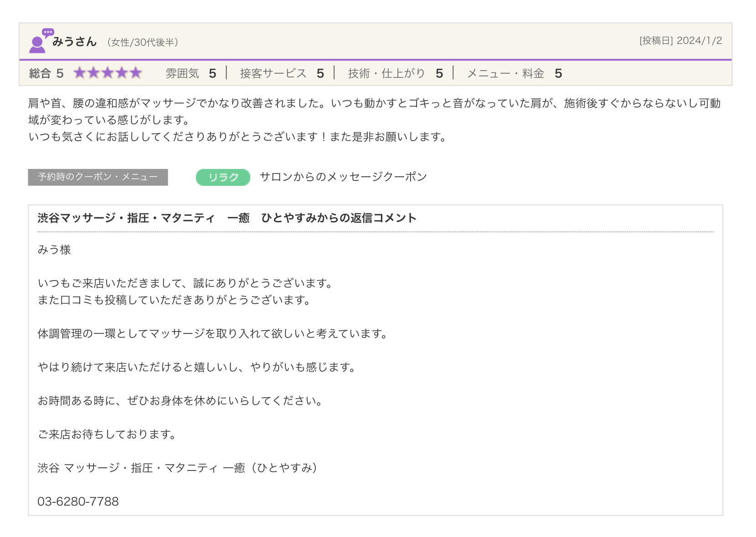Click reply line やはり続けて来店いただけると
Screen dimensions: 756x537
pos(197,367)
